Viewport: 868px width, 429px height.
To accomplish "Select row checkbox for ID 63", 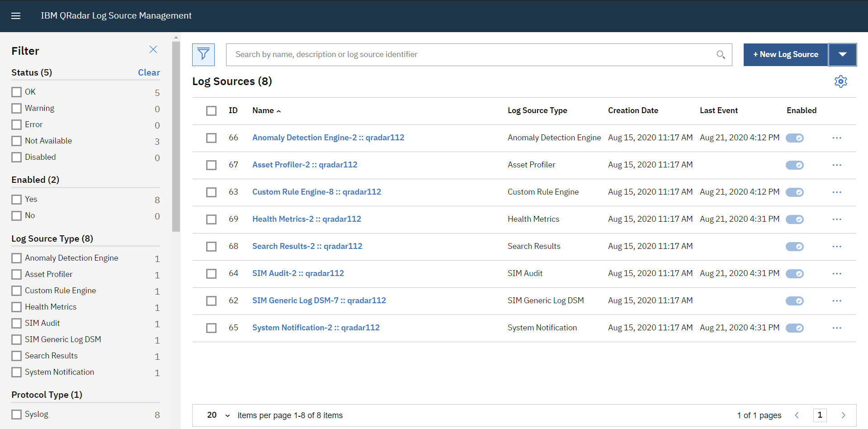I will pyautogui.click(x=211, y=192).
